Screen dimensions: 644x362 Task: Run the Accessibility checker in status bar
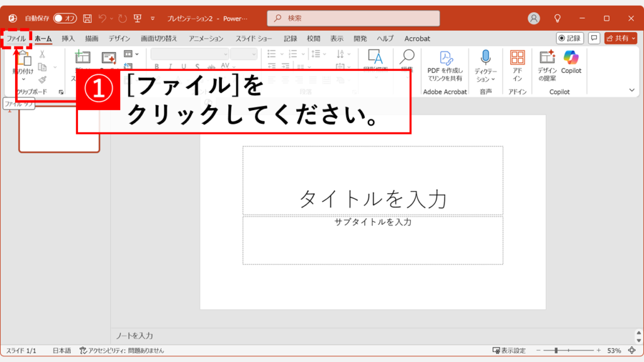click(x=121, y=351)
